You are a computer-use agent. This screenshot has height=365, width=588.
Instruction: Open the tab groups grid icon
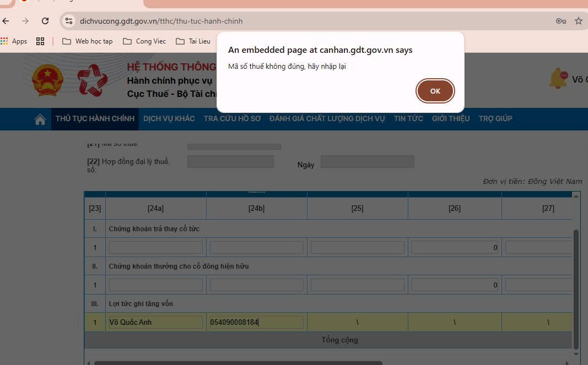pyautogui.click(x=40, y=41)
